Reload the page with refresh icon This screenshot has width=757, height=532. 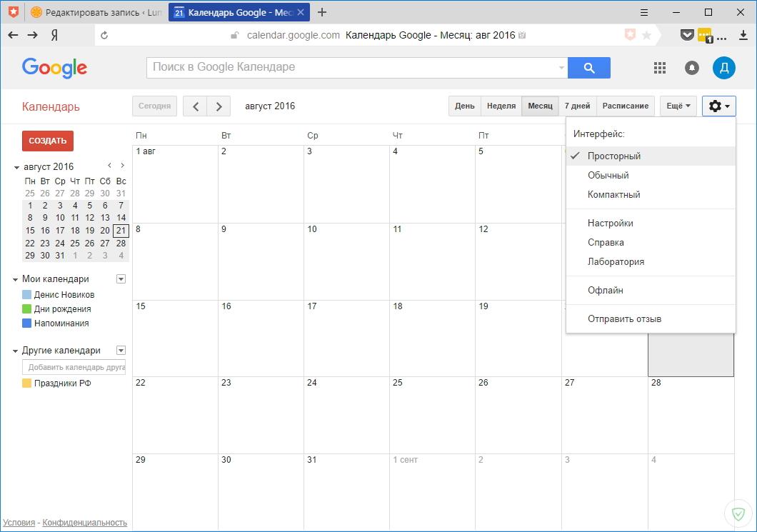coord(104,35)
